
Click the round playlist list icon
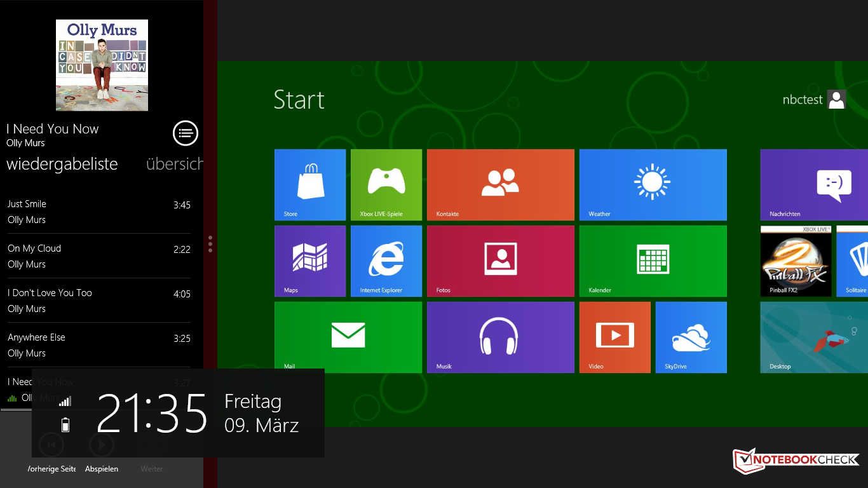pos(186,133)
